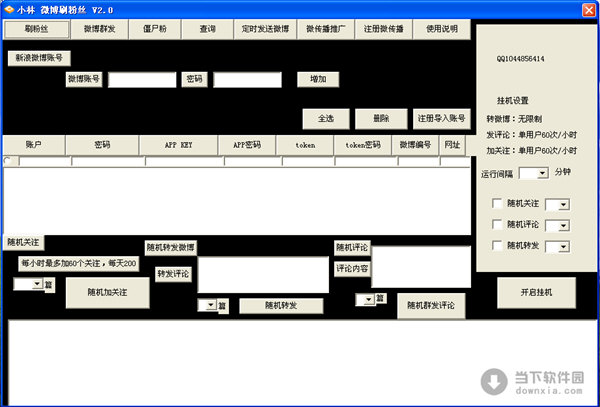Open the 运行间隔 minutes dropdown
This screenshot has width=600, height=407.
click(543, 174)
